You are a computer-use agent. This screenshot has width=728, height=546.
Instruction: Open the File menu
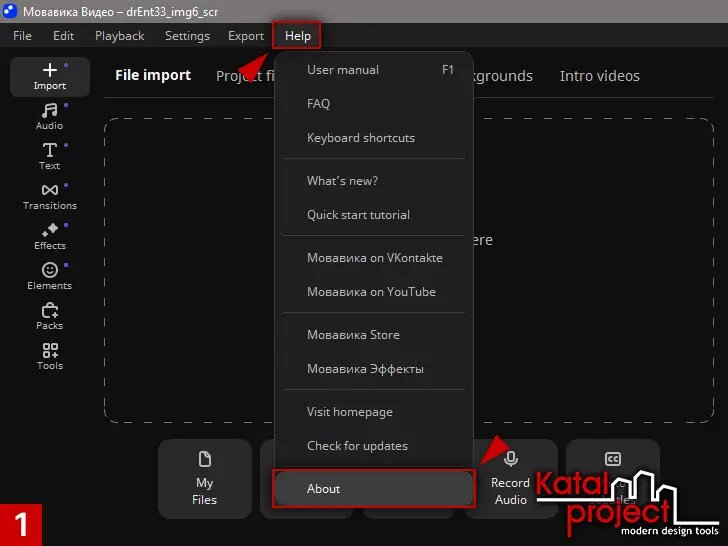(x=22, y=36)
